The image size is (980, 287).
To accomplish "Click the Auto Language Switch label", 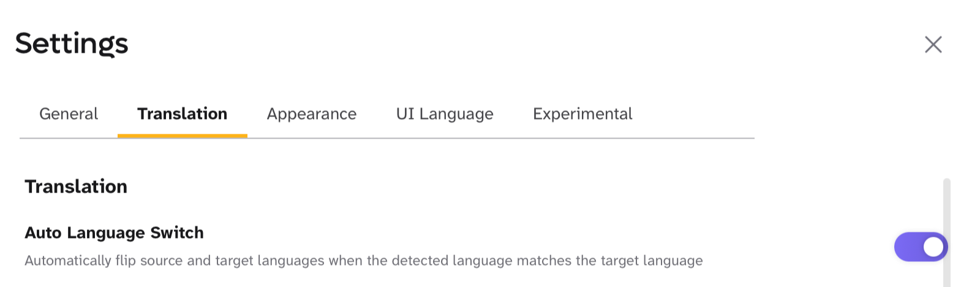I will [x=114, y=233].
